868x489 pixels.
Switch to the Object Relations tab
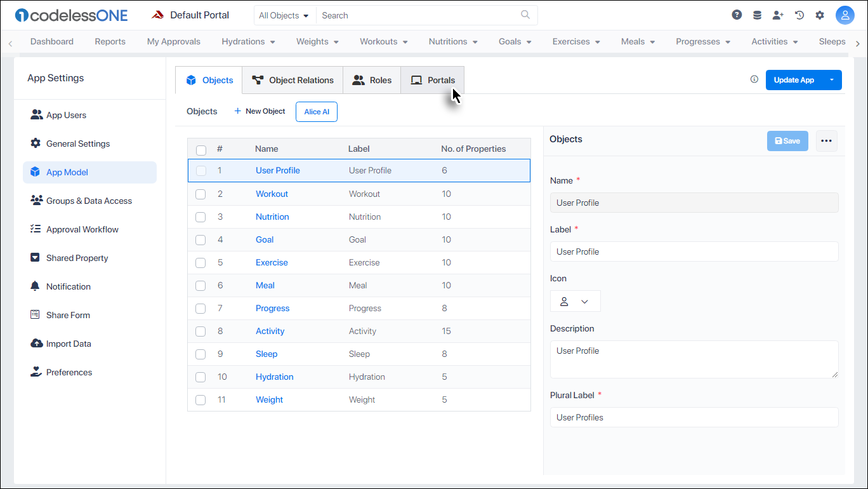coord(293,80)
